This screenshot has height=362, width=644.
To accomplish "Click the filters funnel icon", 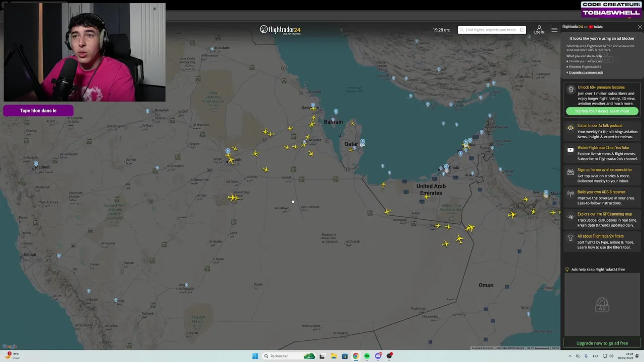I will (570, 238).
